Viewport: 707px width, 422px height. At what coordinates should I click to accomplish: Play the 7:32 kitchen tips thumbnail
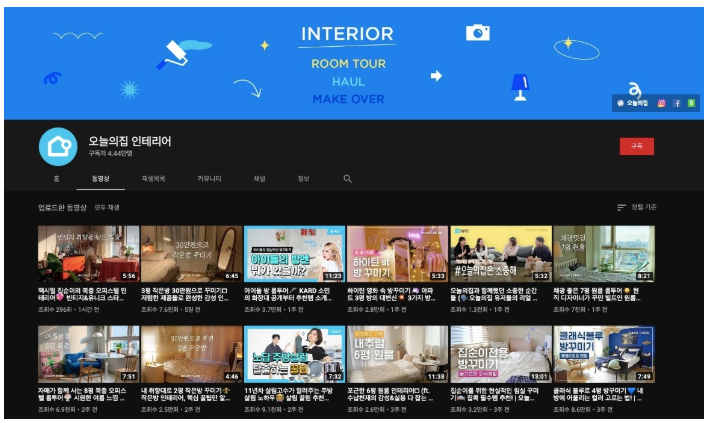294,354
